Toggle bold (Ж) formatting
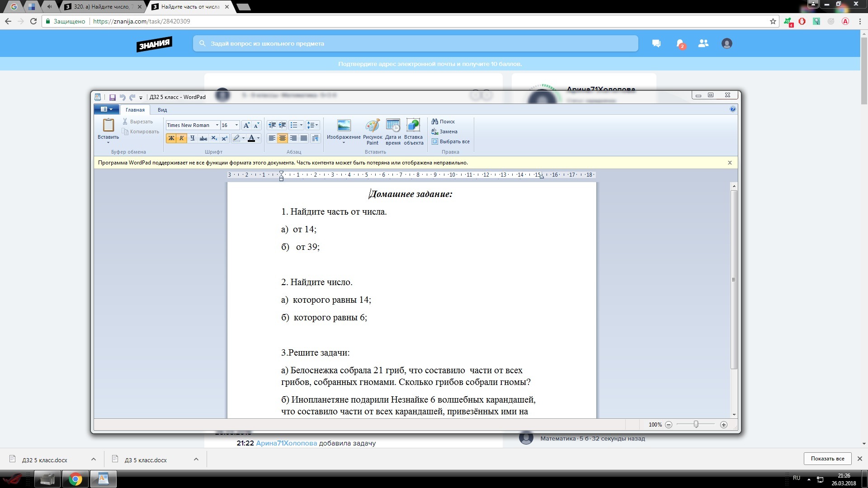The width and height of the screenshot is (868, 488). 171,138
